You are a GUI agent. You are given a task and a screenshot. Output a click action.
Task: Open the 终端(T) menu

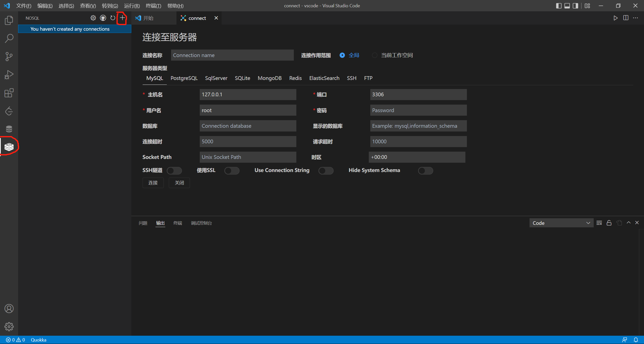[x=153, y=6]
